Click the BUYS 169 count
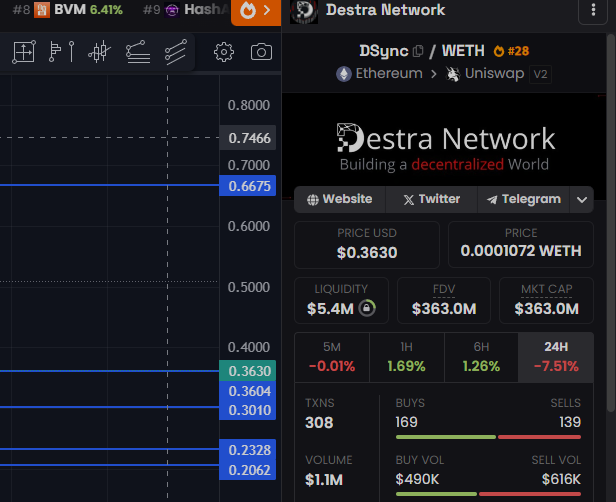 407,422
